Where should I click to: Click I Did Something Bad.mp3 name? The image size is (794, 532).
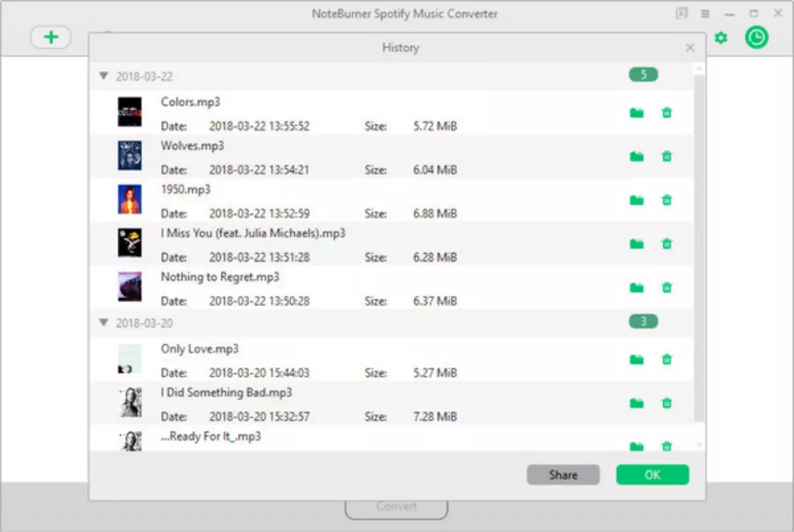pyautogui.click(x=226, y=393)
